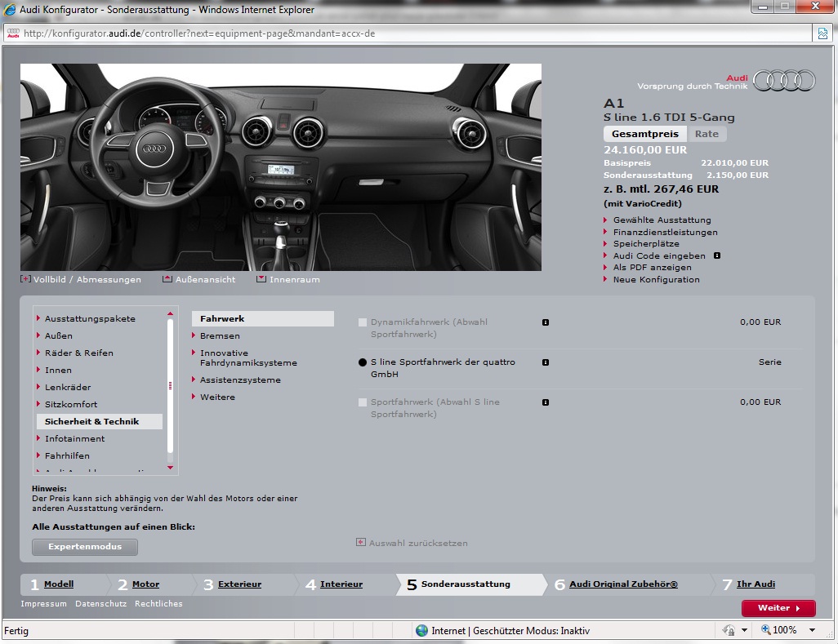Go to step 6 Audi Original Zubehör
The image size is (838, 644).
tap(623, 584)
